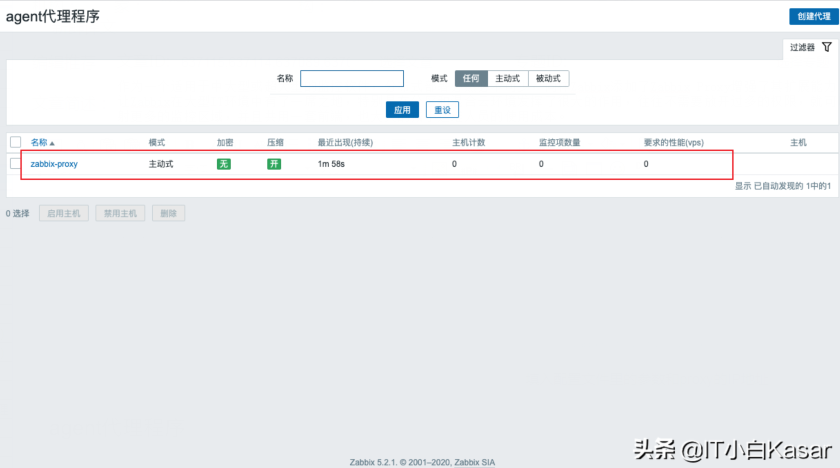
Task: Click the 要求的性能(vps) column header
Action: click(x=674, y=142)
